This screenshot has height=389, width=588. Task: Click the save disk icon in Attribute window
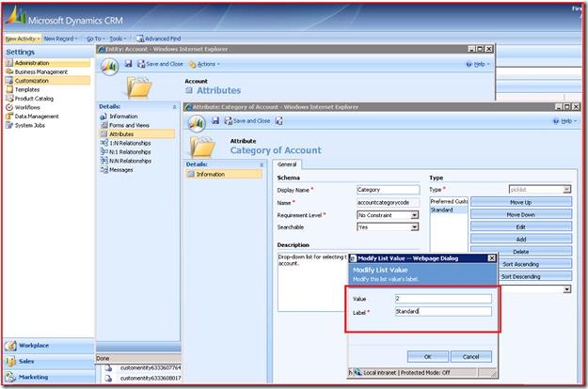214,121
